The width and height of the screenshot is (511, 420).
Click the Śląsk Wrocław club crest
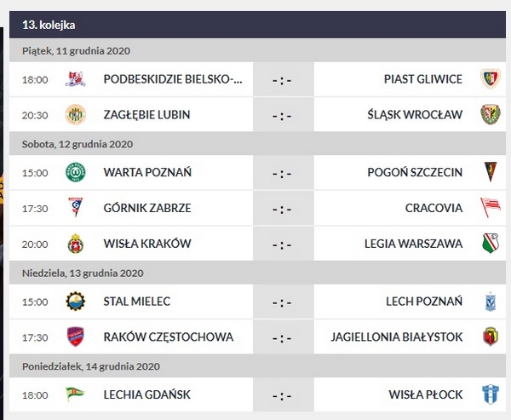pos(489,114)
